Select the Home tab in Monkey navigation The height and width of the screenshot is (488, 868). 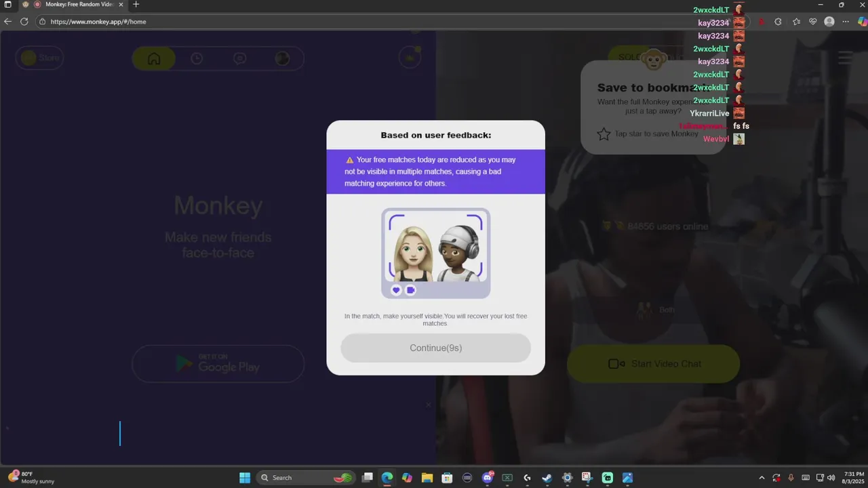[154, 58]
